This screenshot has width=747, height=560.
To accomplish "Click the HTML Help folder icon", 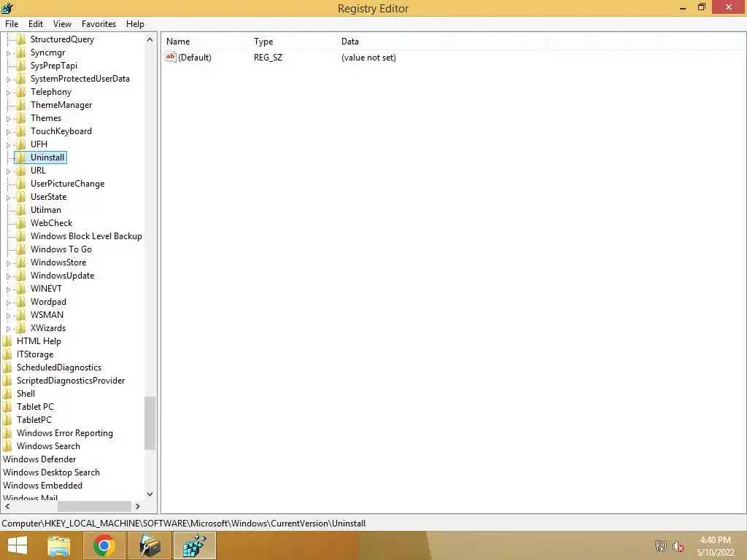I will coord(7,341).
